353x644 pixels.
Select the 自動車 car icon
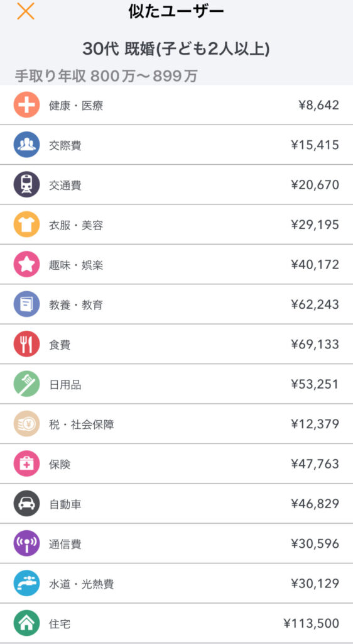[26, 504]
